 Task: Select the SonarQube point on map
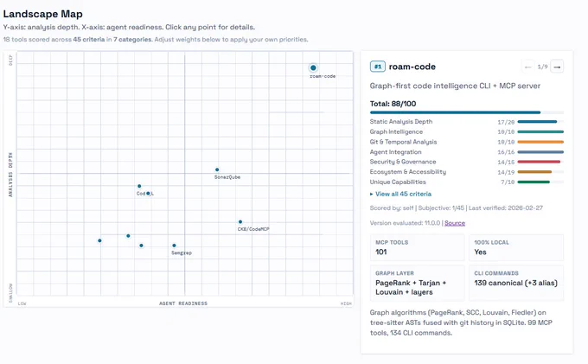click(217, 169)
